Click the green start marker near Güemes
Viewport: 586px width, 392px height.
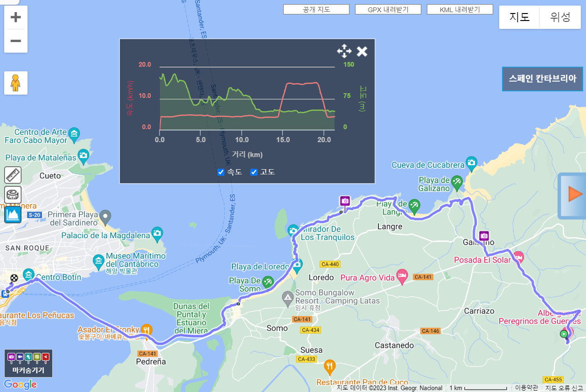click(x=564, y=333)
